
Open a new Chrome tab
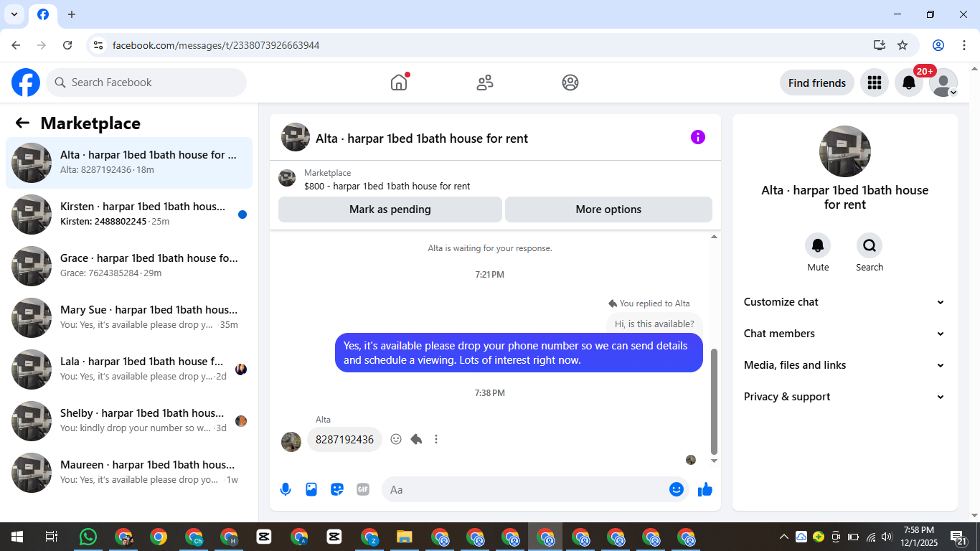tap(71, 14)
